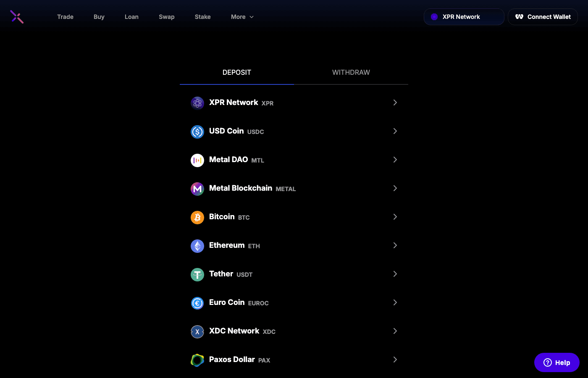Click the Tether token icon
Screen dimensions: 588x378
click(x=197, y=274)
